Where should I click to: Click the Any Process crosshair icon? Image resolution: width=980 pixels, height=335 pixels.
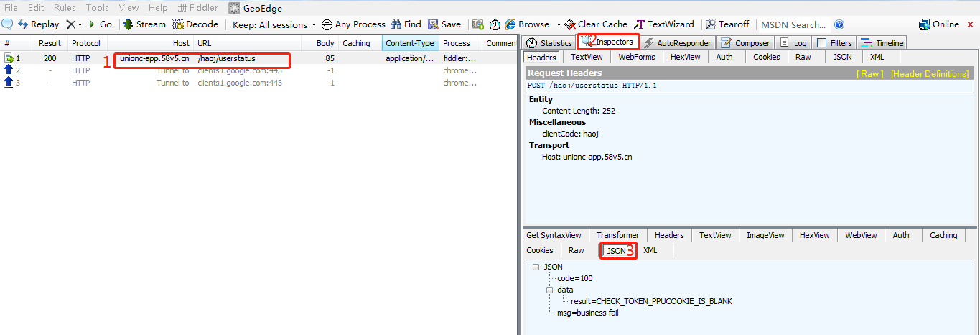point(327,24)
